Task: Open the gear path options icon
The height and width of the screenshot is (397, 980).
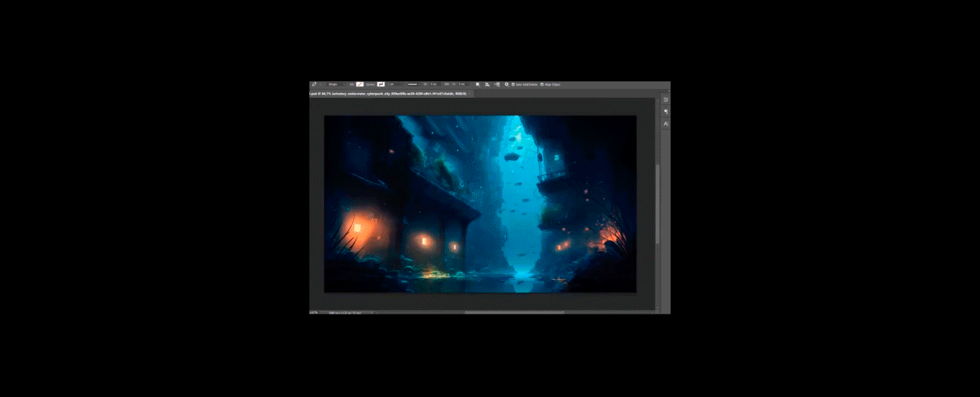Action: point(507,84)
